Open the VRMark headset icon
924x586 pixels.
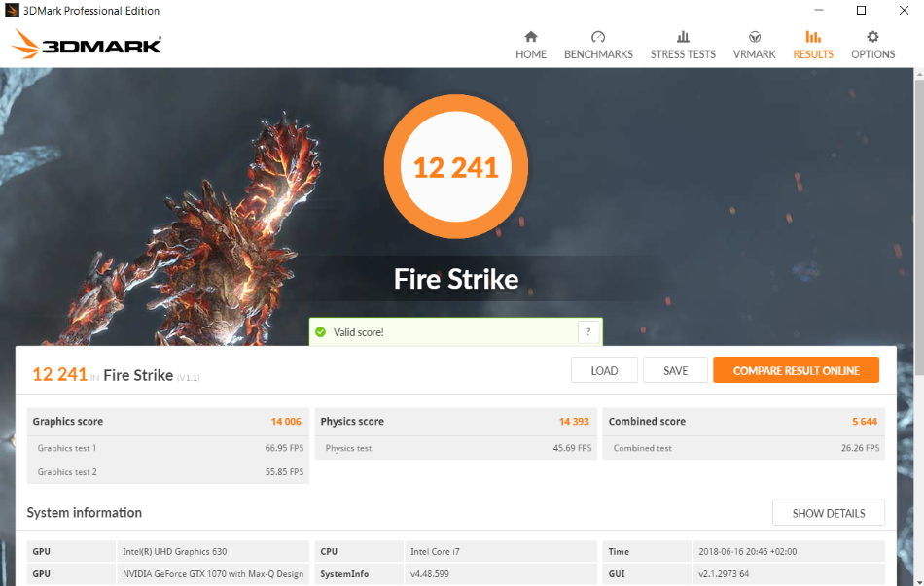click(x=755, y=37)
